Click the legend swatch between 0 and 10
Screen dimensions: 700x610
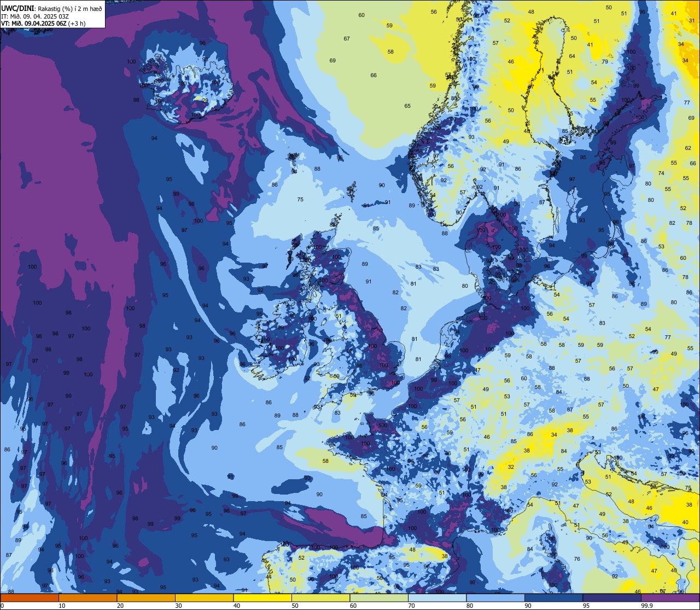[x=30, y=598]
